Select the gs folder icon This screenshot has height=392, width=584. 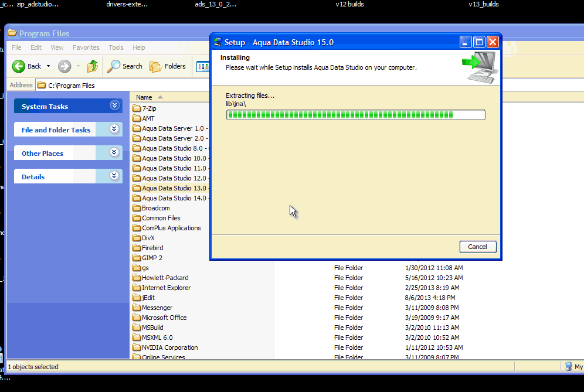click(137, 268)
